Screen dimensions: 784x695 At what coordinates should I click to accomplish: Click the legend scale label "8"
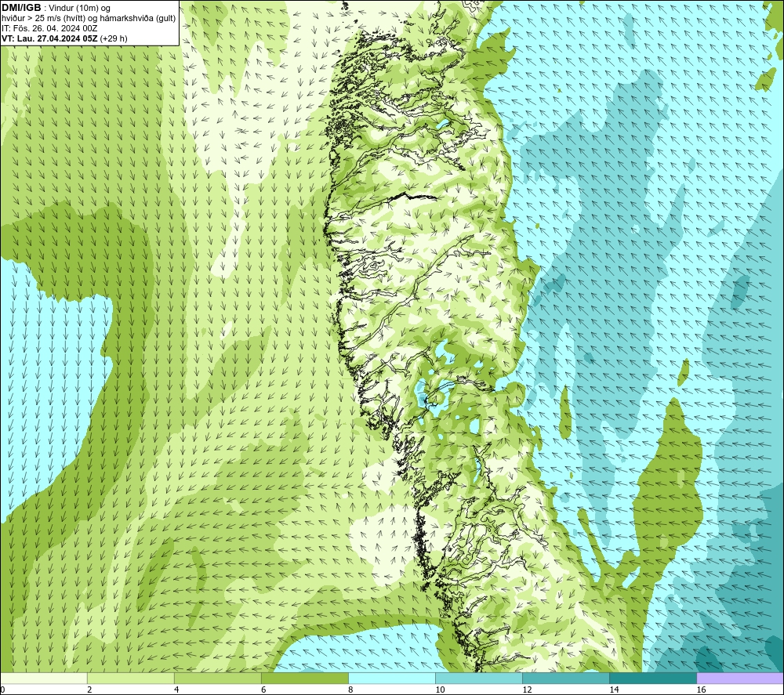[x=350, y=690]
